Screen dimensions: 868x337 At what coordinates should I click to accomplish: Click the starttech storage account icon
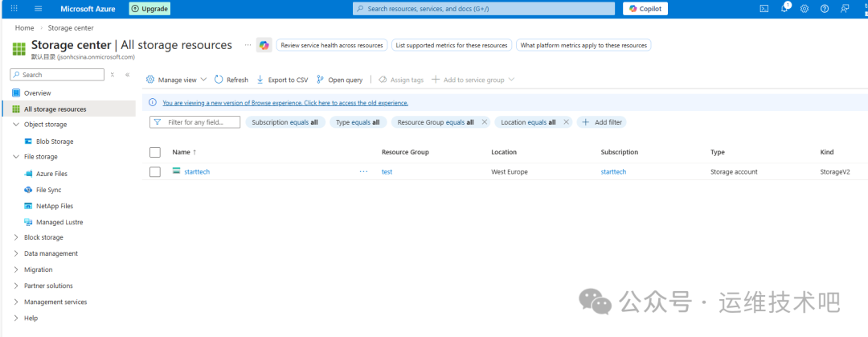point(177,171)
